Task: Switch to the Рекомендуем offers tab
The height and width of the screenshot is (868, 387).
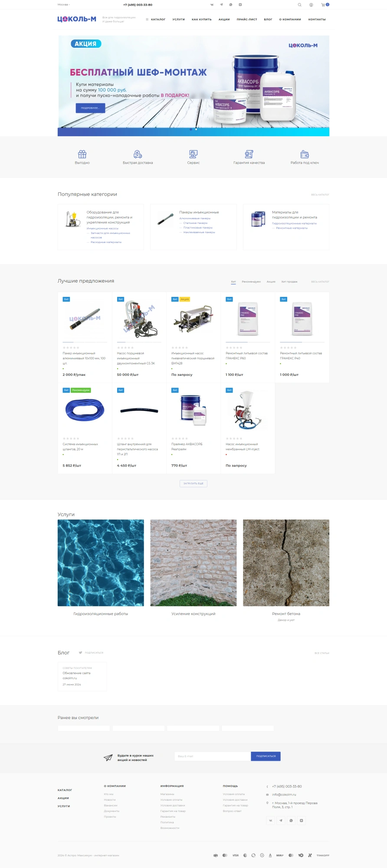Action: click(251, 282)
